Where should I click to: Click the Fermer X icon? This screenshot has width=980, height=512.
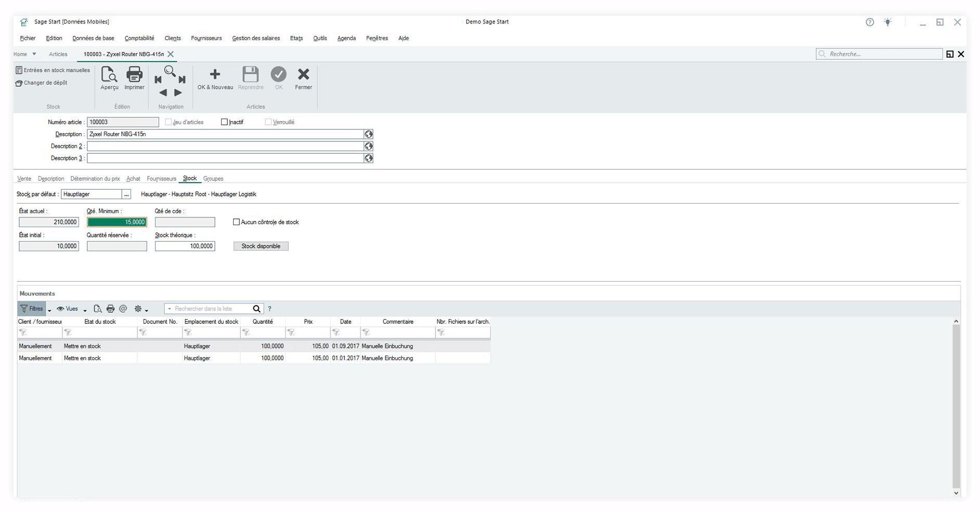pyautogui.click(x=303, y=74)
